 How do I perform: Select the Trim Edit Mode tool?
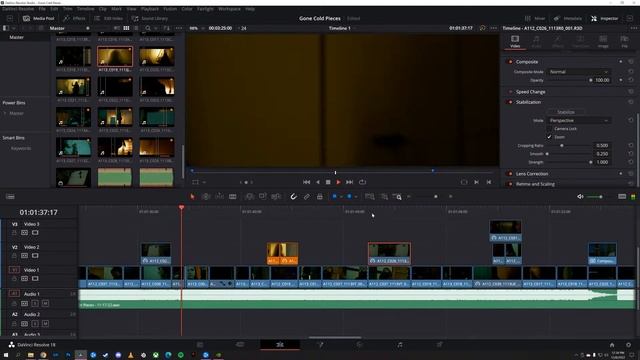click(x=206, y=197)
